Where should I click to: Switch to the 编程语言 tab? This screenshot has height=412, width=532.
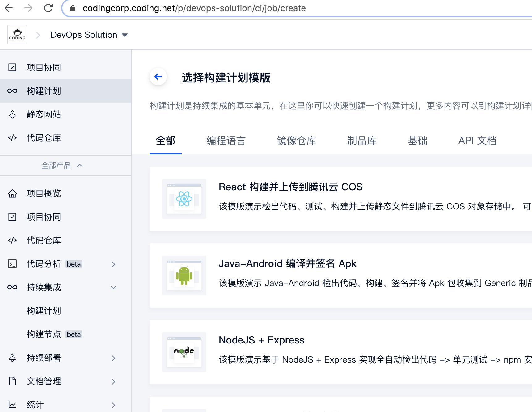point(226,141)
